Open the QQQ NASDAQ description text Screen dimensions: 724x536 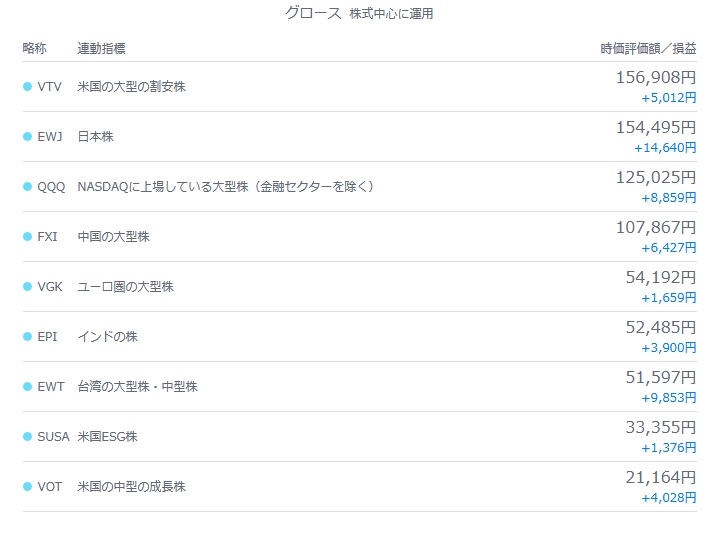(225, 187)
